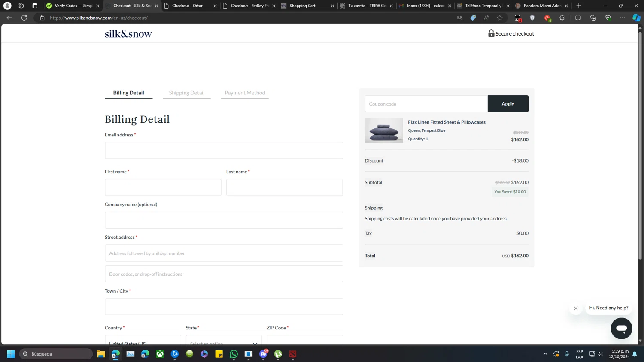Open the Country dropdown
644x362 pixels.
click(x=143, y=340)
